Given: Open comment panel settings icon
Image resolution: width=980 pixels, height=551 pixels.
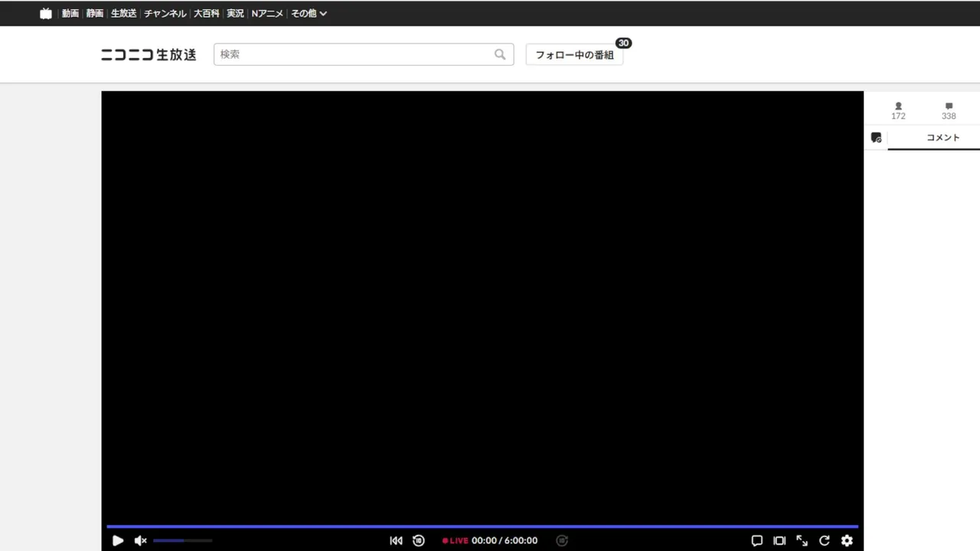Looking at the screenshot, I should coord(876,138).
